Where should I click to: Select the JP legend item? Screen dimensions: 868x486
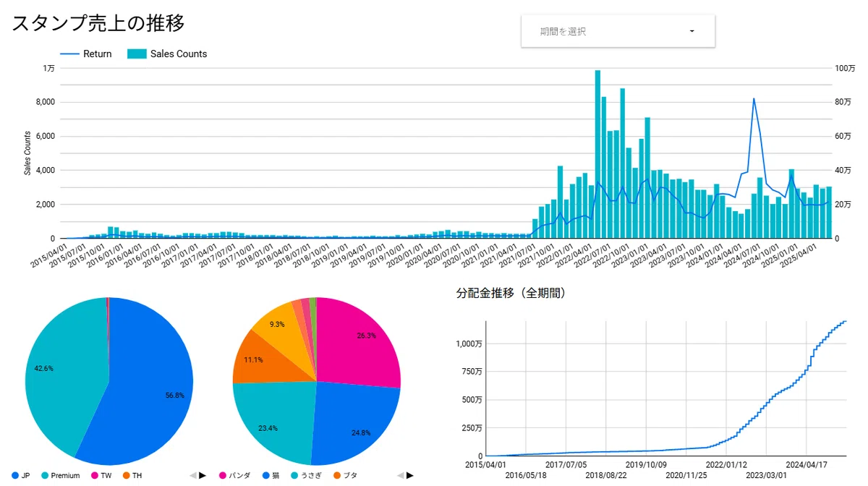(x=20, y=475)
